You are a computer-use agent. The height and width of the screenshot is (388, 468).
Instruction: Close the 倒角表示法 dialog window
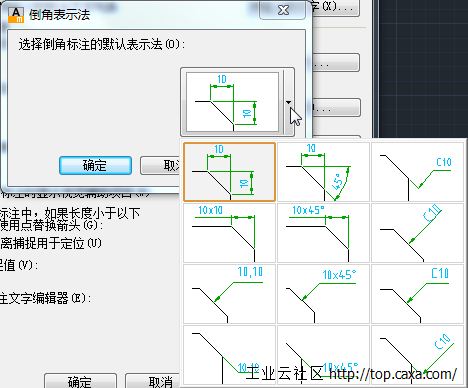pyautogui.click(x=283, y=10)
